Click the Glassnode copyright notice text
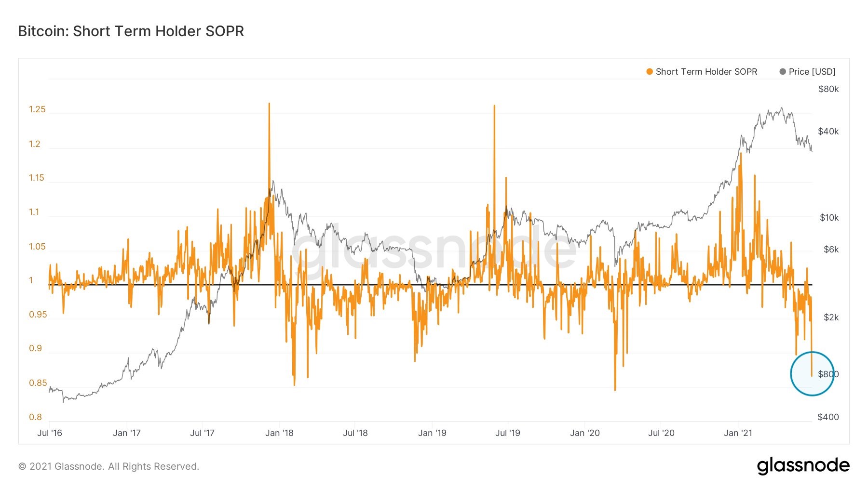868x488 pixels. [x=108, y=466]
